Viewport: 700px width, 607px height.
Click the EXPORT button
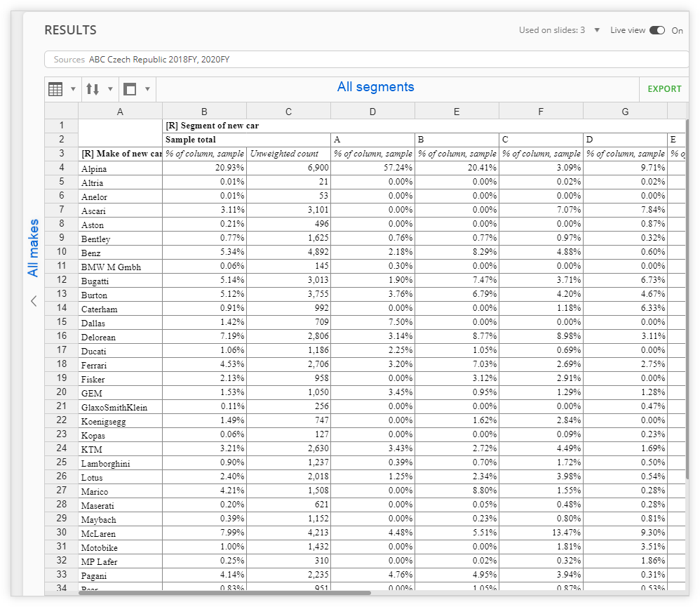coord(664,89)
